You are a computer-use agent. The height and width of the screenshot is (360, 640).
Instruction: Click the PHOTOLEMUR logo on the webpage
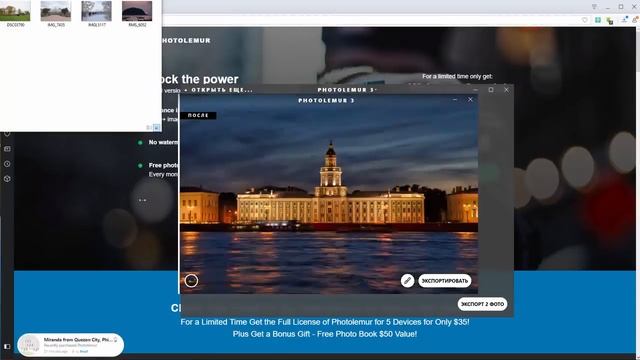click(x=186, y=40)
